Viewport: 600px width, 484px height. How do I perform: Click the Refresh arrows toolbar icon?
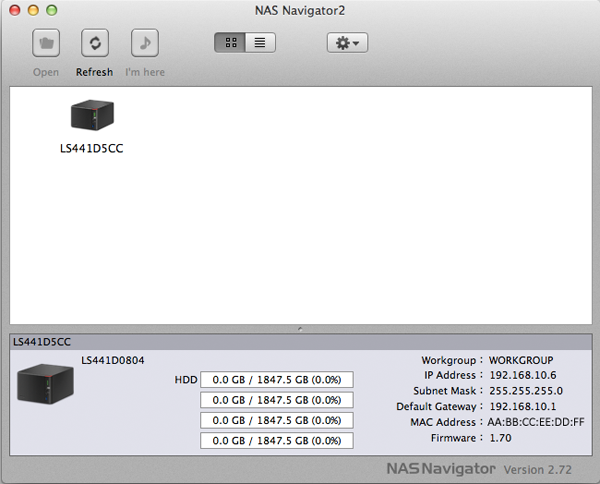click(95, 44)
